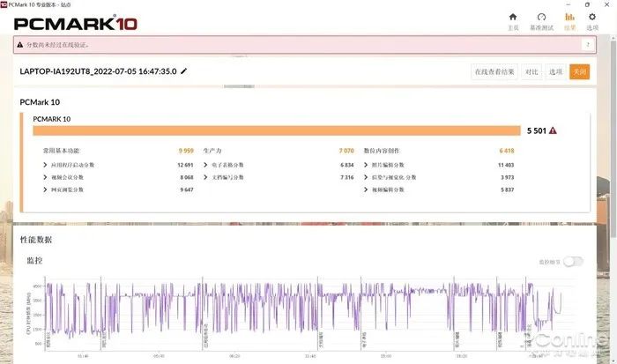Click the Performance data (性能数据) heading
This screenshot has width=617, height=364.
(x=36, y=240)
